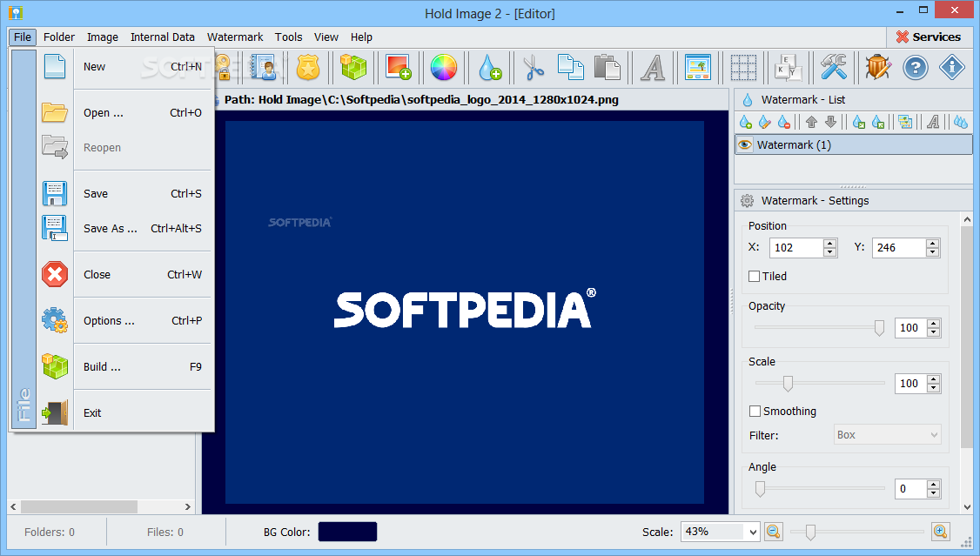
Task: Add a watermark in Watermark List toolbar
Action: click(x=746, y=122)
